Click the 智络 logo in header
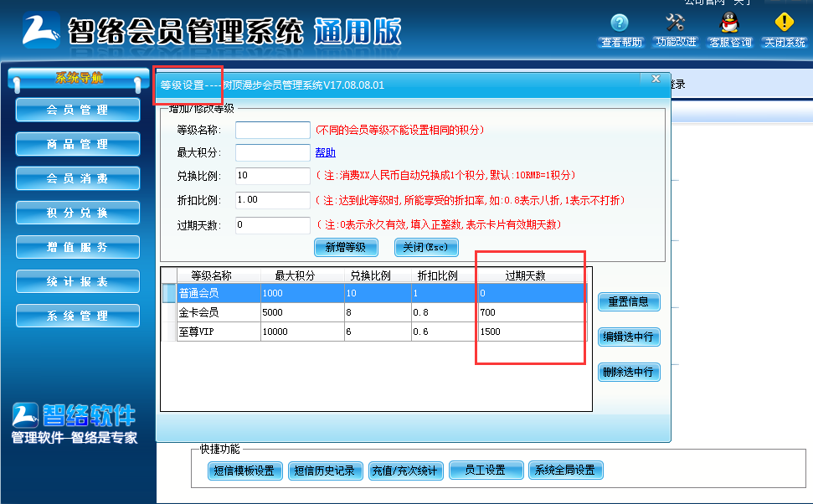813x504 pixels. click(40, 31)
